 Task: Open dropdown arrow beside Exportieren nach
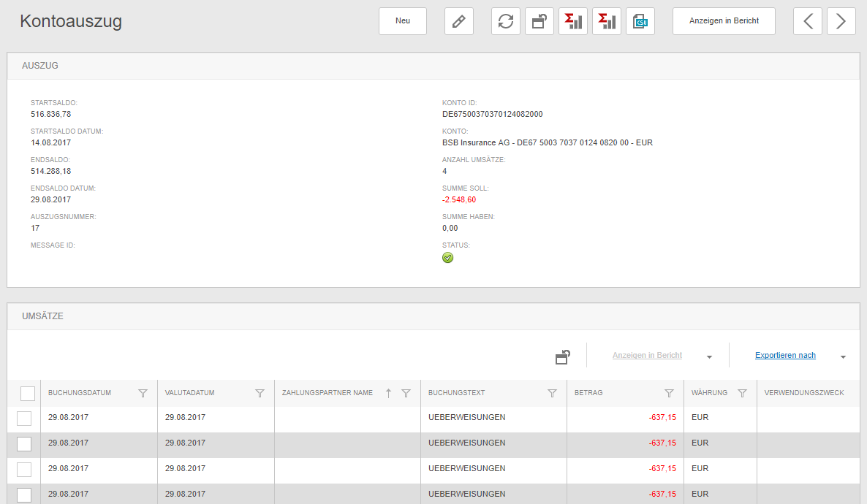[x=843, y=357]
